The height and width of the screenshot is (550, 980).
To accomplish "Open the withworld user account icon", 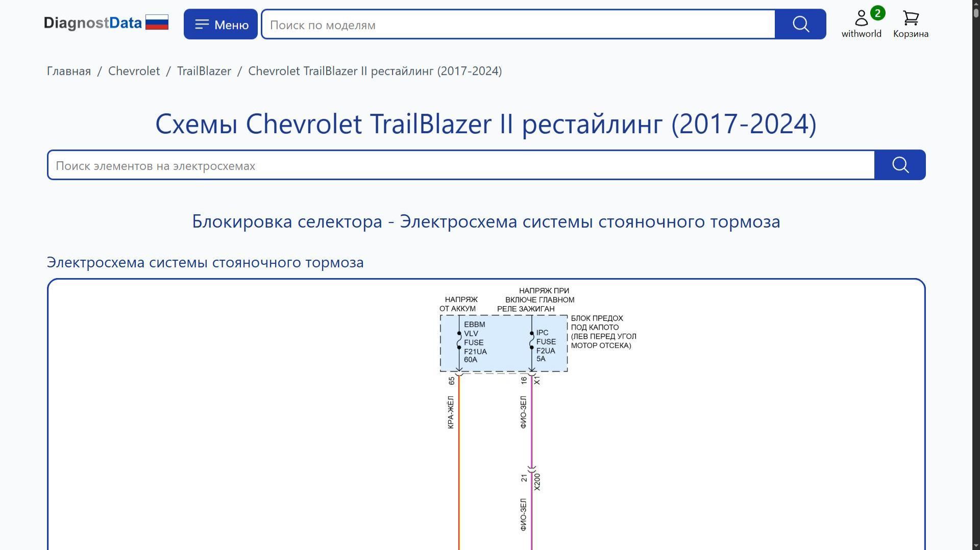I will pos(861,24).
